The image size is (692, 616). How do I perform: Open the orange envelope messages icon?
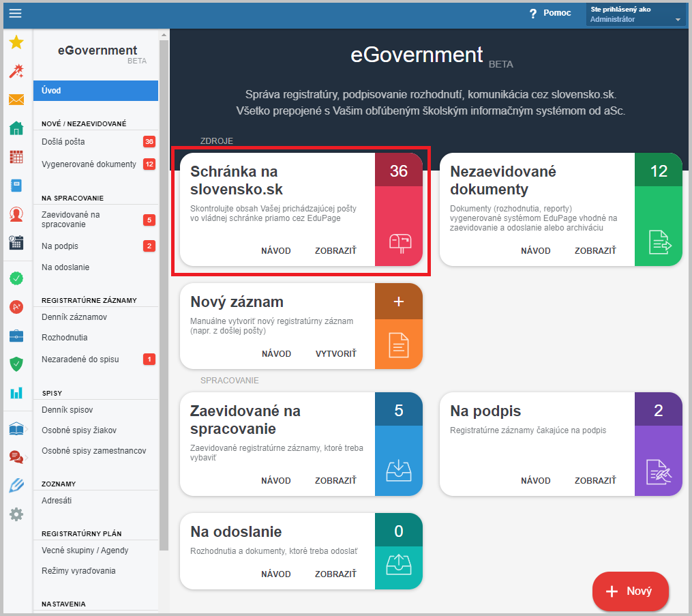(16, 100)
